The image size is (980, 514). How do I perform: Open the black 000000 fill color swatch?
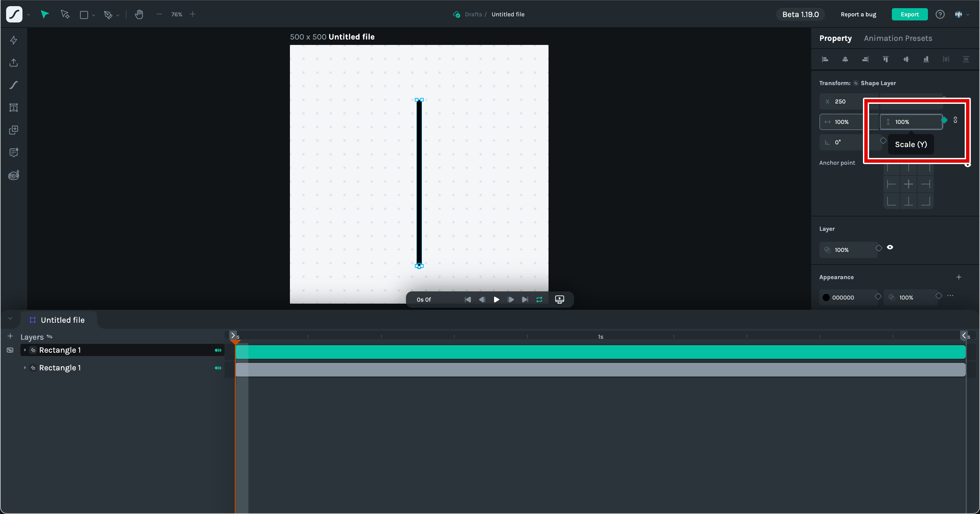point(826,298)
